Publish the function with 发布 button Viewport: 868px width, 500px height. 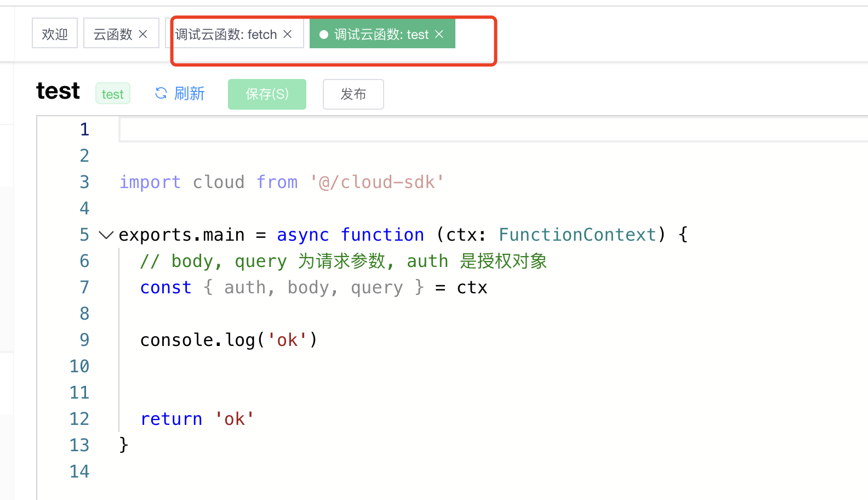click(x=353, y=94)
